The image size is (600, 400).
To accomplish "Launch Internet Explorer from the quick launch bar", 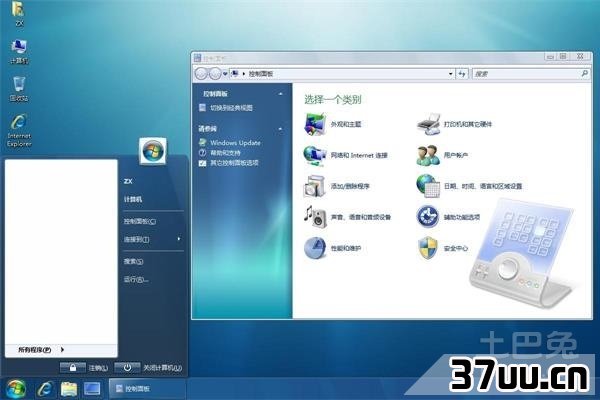I will click(45, 389).
